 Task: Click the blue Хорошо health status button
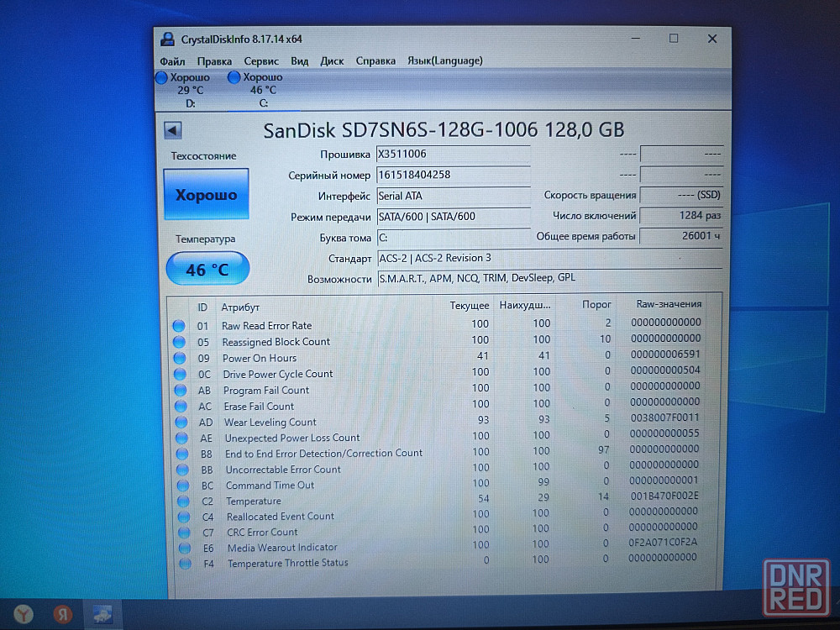(x=206, y=194)
